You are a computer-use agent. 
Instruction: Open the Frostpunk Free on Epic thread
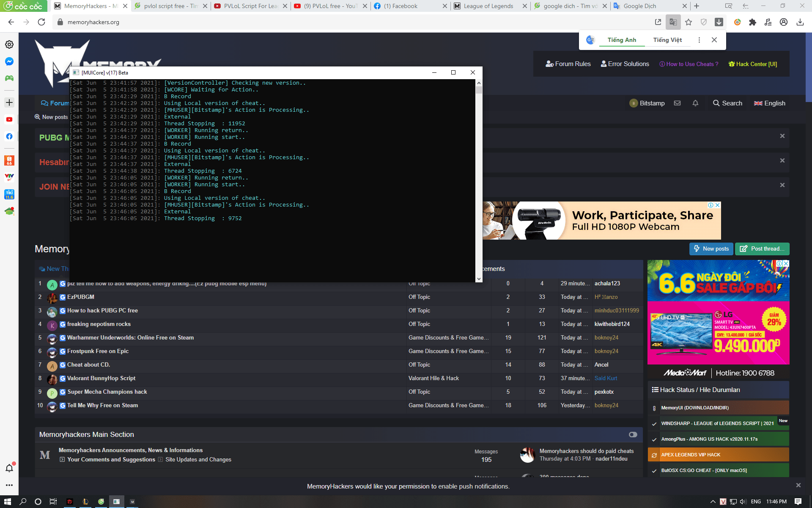(98, 351)
